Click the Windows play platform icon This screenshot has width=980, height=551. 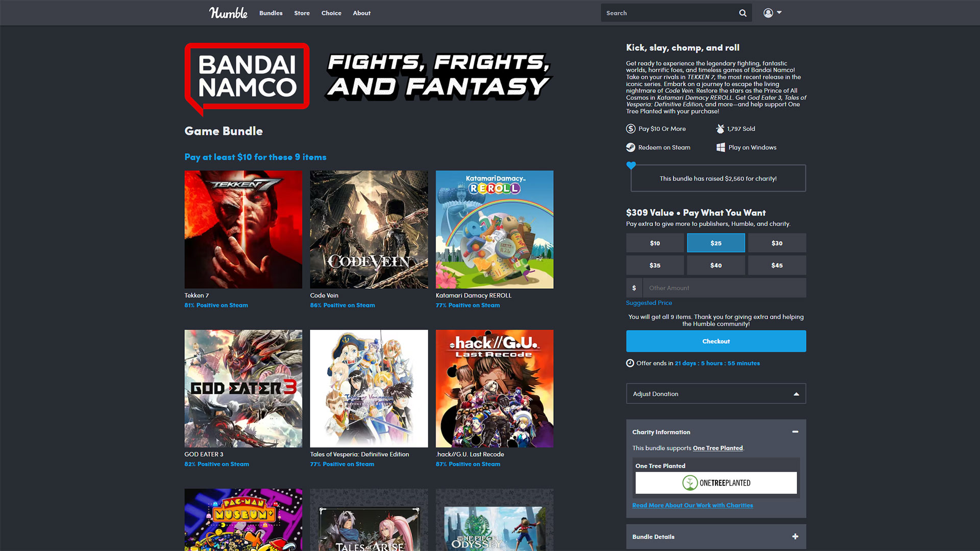721,147
